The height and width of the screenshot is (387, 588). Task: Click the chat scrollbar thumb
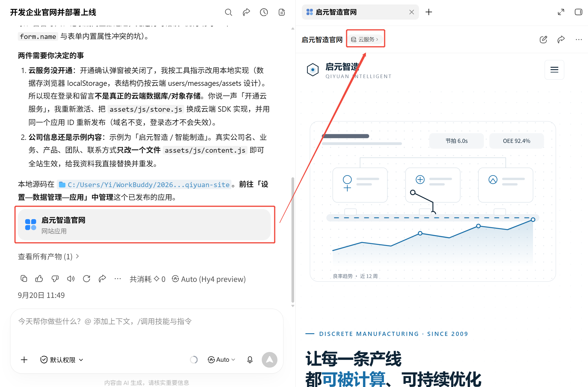pos(293,239)
